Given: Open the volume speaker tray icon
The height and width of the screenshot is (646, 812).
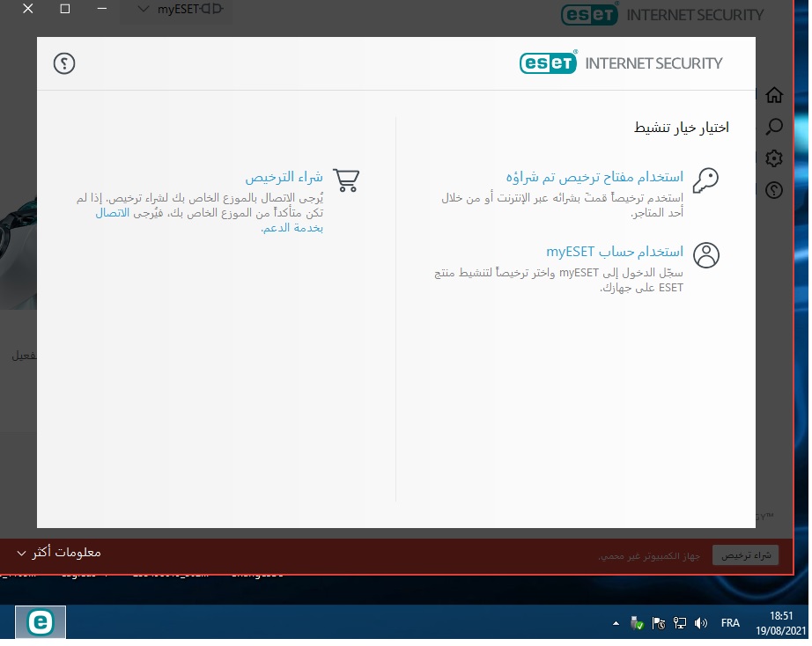Looking at the screenshot, I should tap(701, 624).
